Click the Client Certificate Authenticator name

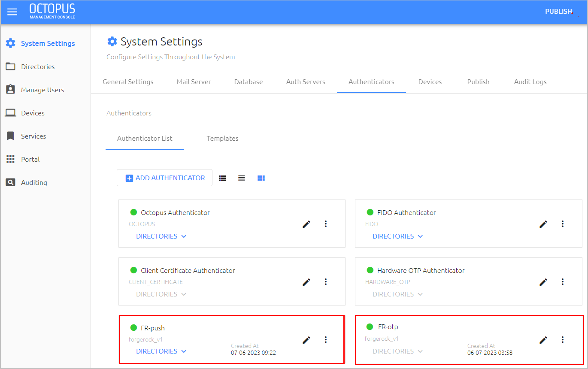click(x=188, y=270)
